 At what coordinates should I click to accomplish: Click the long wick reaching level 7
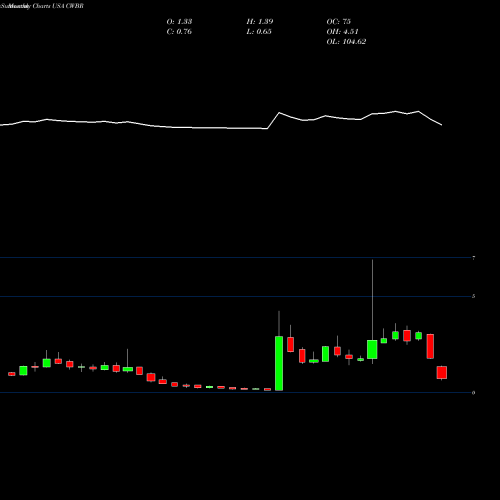coord(372,300)
